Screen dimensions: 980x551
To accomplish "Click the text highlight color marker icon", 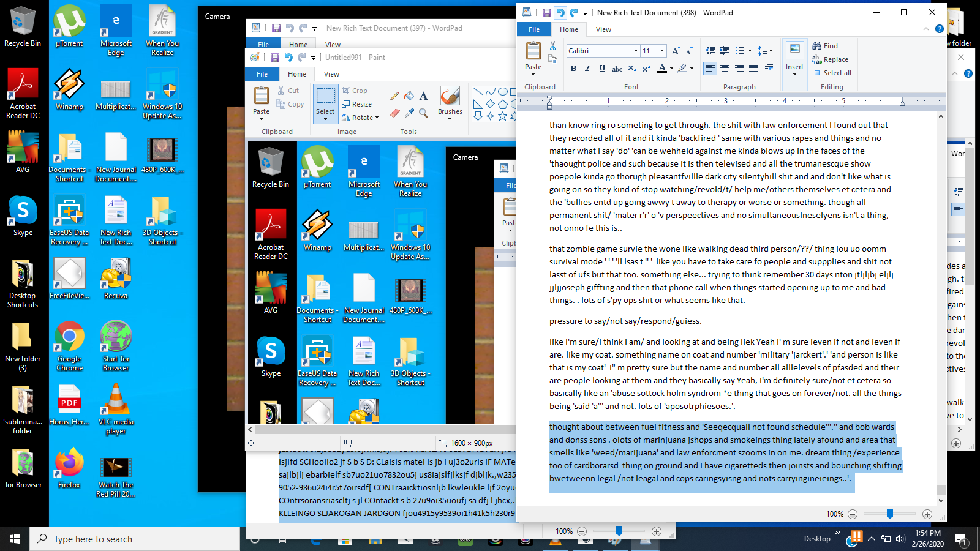I will pyautogui.click(x=682, y=68).
